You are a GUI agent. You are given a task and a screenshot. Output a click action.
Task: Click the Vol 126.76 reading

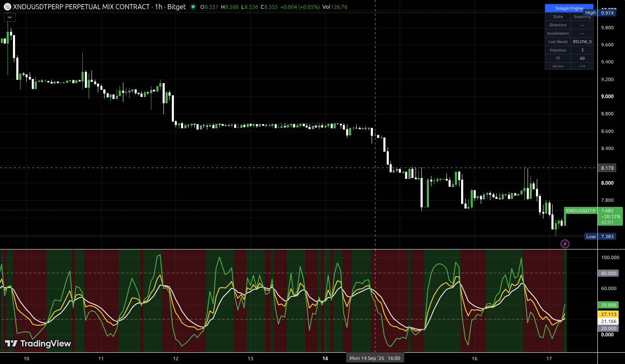[335, 7]
